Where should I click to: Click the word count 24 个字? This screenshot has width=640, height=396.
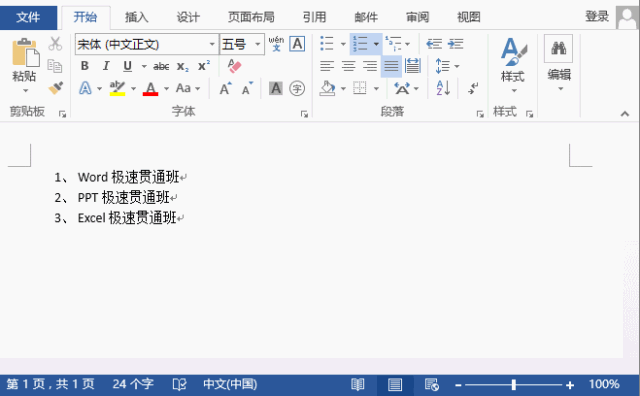133,384
